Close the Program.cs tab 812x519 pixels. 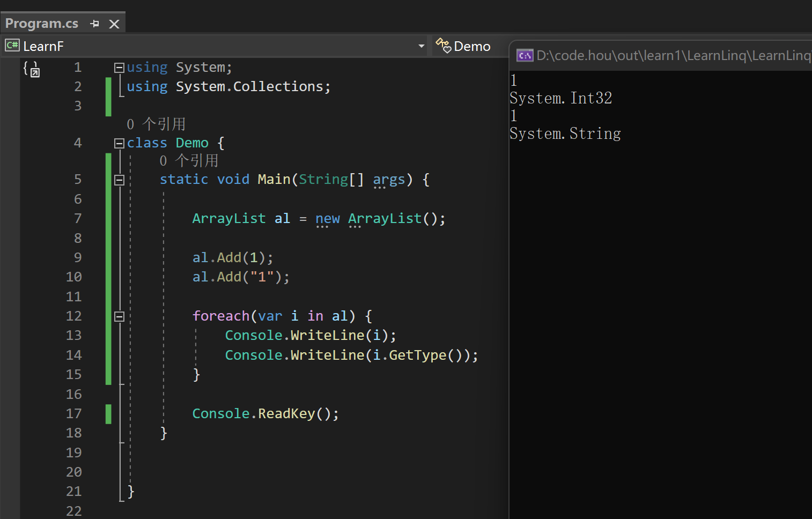tap(114, 24)
